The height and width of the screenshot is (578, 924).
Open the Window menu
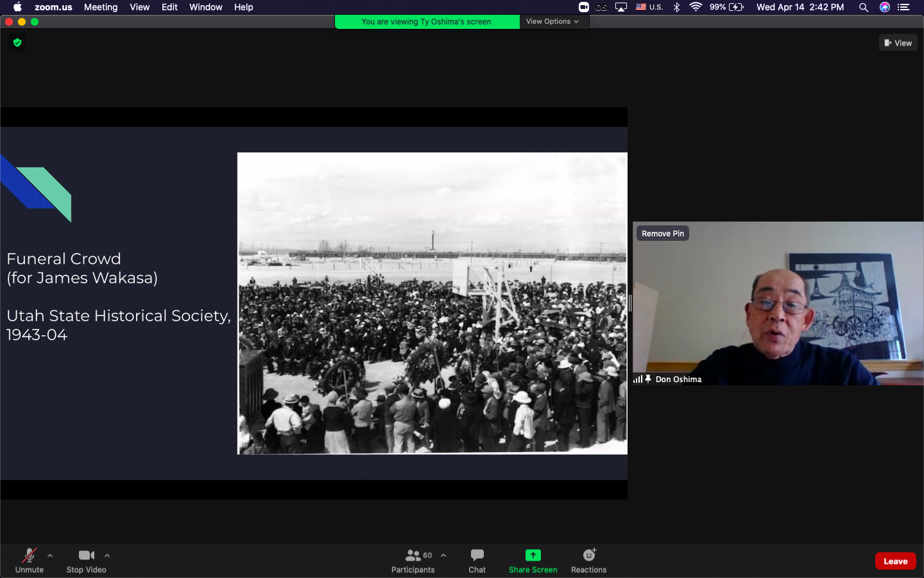pos(205,7)
